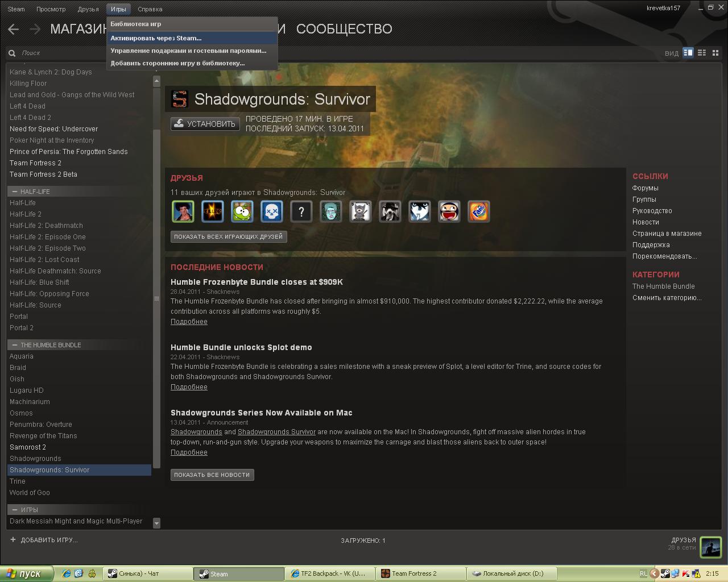Open the Просмотр menu
Viewport: 728px width, 582px height.
(51, 9)
